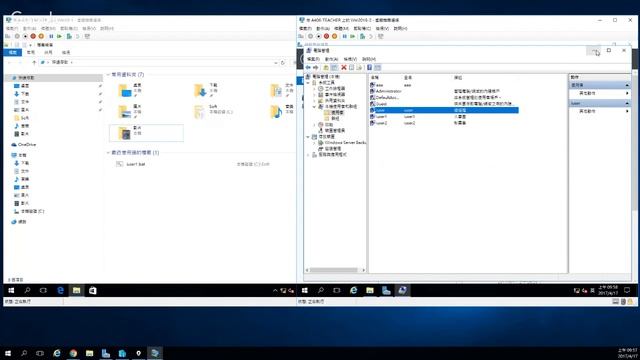The image size is (640, 360).
Task: Open Chrome on host taskbar
Action: coord(73,353)
